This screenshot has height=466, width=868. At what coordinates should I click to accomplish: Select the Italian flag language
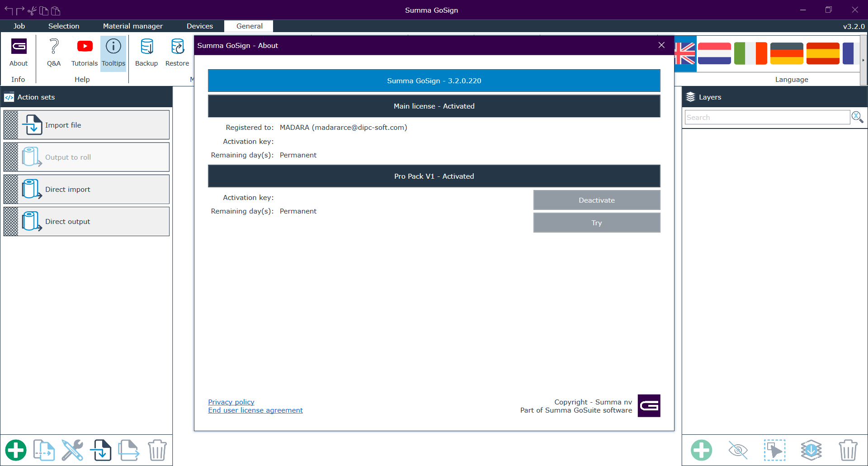coord(750,53)
